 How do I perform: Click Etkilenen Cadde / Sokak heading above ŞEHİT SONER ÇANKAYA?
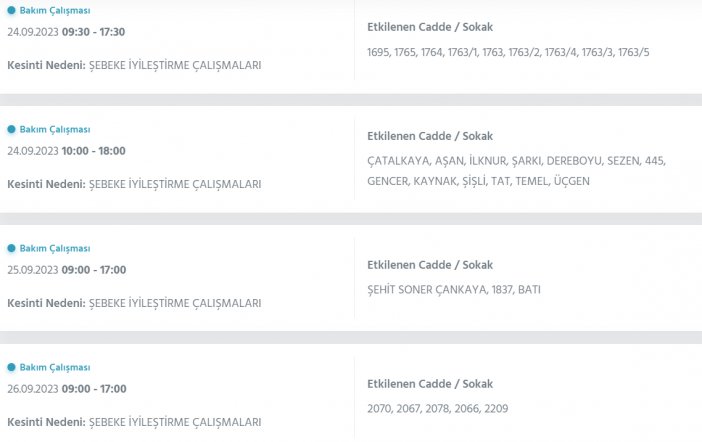(x=430, y=265)
